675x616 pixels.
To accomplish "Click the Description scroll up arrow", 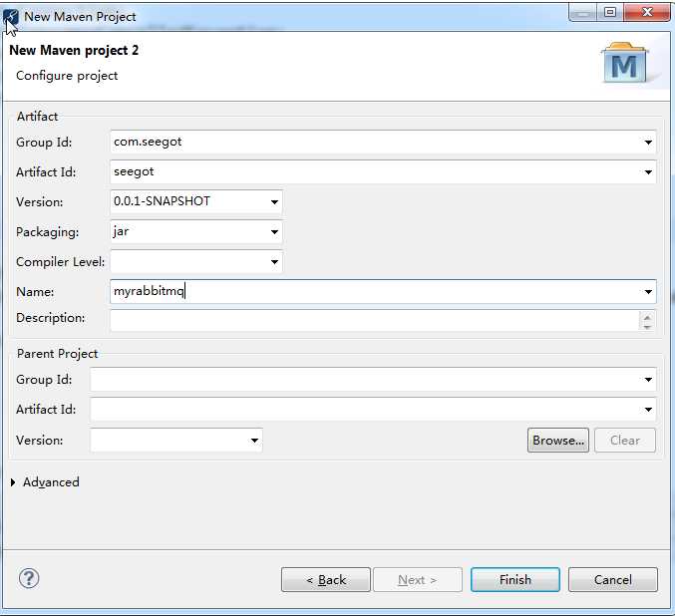I will coord(647,317).
